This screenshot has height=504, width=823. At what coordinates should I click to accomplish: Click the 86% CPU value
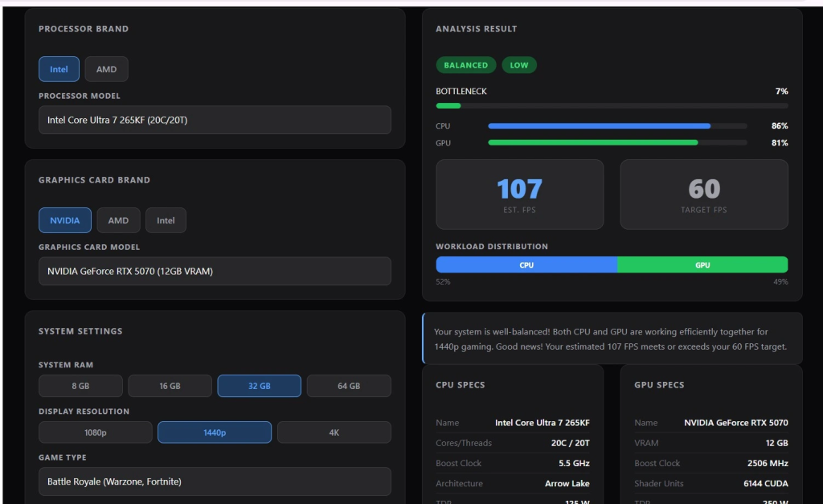(780, 126)
